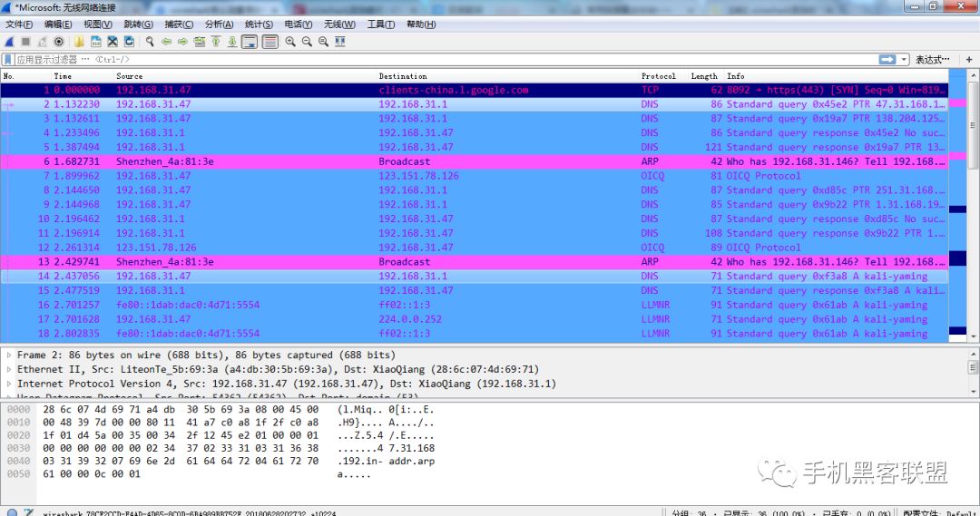Image resolution: width=980 pixels, height=516 pixels.
Task: Select packet 13 ARP Broadcast row
Action: click(x=475, y=262)
